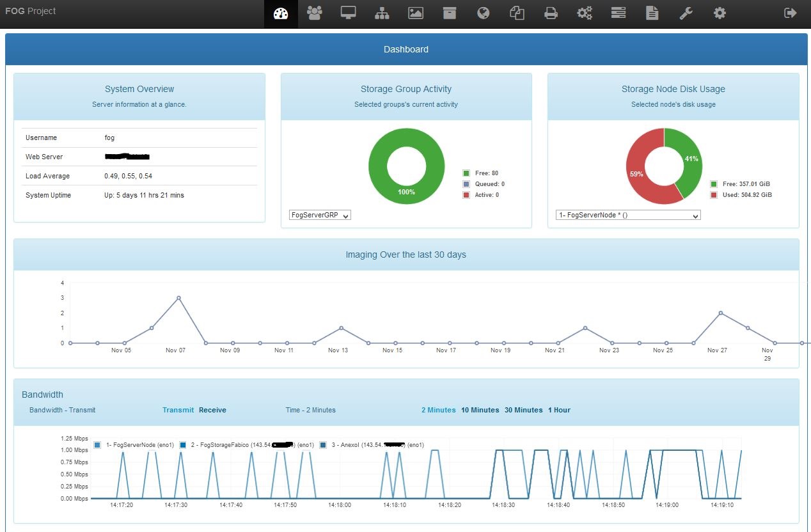Toggle the FogServerNode legend checkbox in the Bandwidth graph
811x532 pixels.
pos(97,445)
